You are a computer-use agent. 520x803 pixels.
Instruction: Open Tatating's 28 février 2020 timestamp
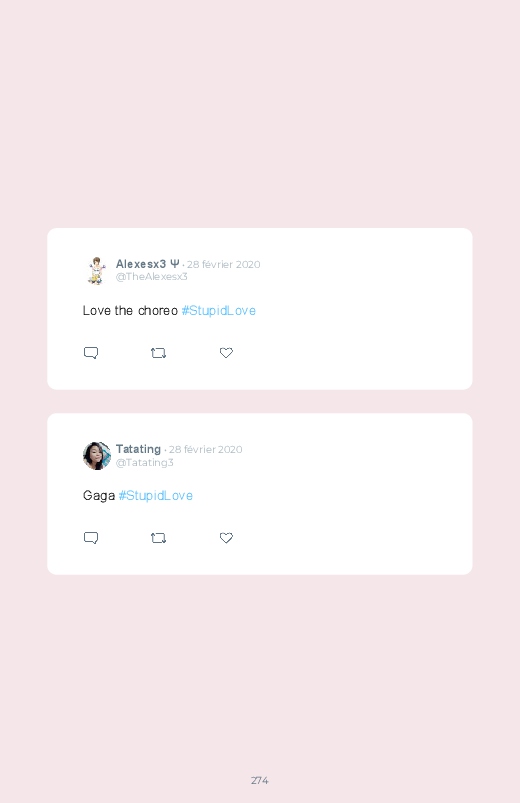click(x=205, y=449)
